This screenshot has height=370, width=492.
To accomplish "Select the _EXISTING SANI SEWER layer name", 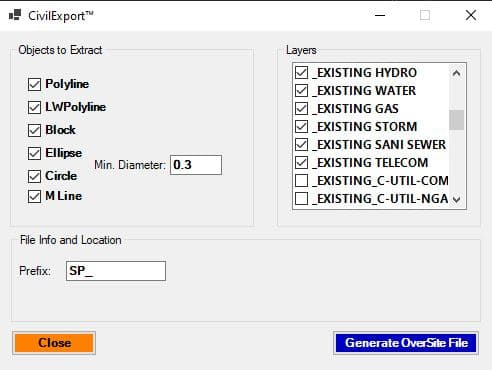I will tap(379, 145).
